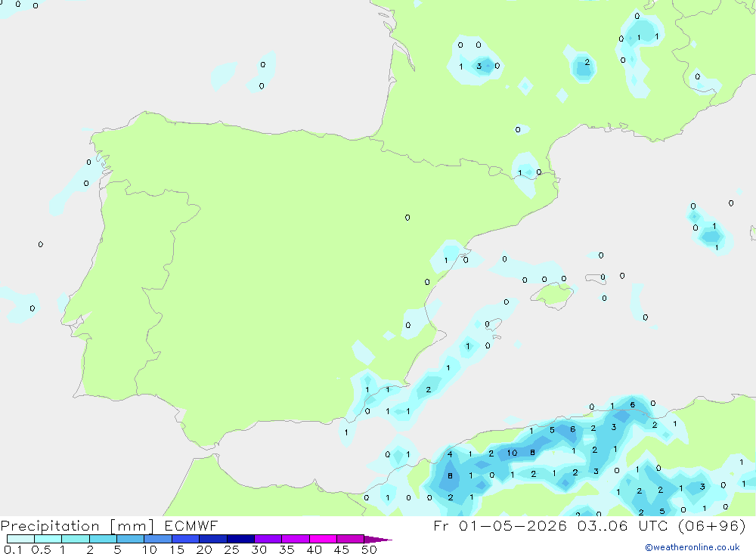This screenshot has width=756, height=554.
Task: Click the 35–40 mm legend swatch
Action: [x=296, y=539]
